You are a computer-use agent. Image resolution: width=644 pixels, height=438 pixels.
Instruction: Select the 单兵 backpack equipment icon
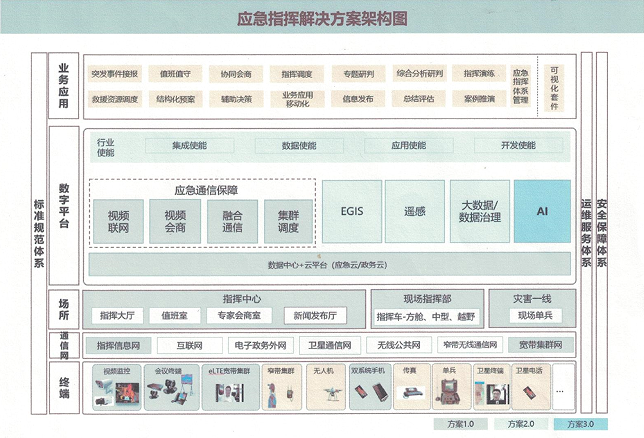pyautogui.click(x=445, y=392)
